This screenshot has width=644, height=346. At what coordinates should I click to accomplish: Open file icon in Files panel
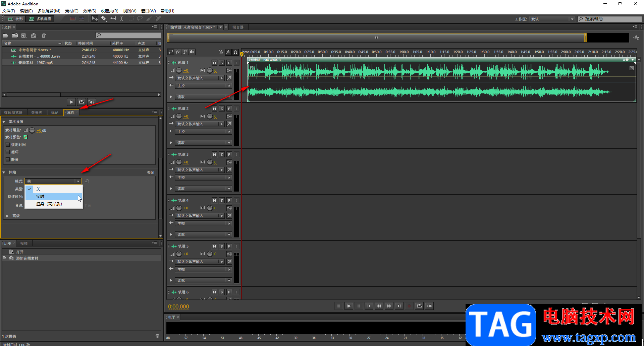click(x=5, y=36)
